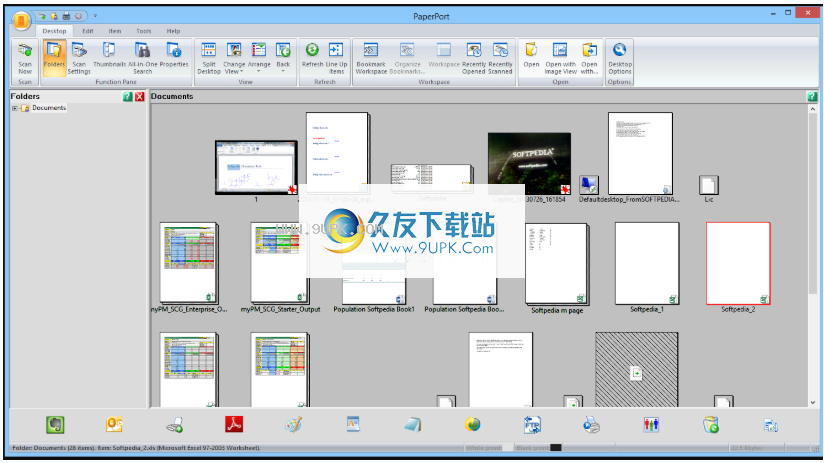
Task: Select the Desktop ribbon tab
Action: click(54, 31)
